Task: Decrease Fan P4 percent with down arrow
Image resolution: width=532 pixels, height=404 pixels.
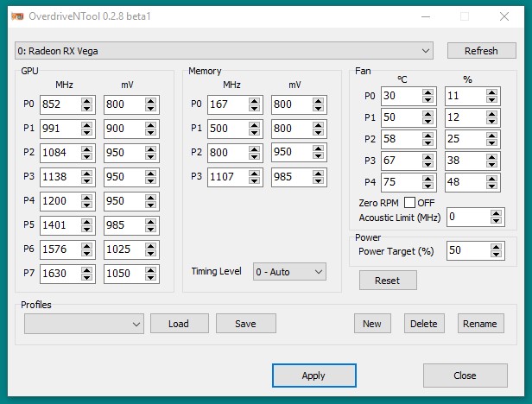Action: tap(492, 186)
